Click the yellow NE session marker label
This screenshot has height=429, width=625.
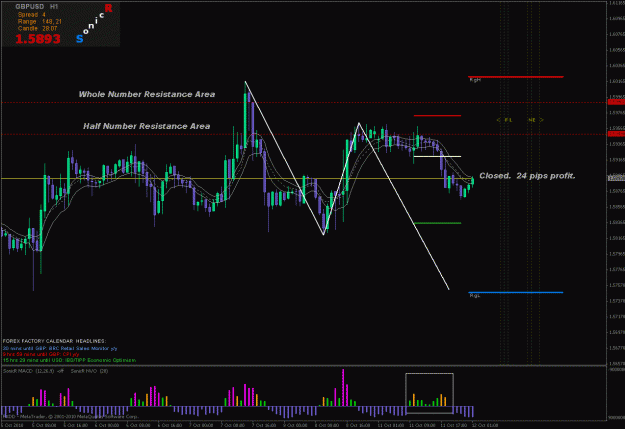click(532, 120)
